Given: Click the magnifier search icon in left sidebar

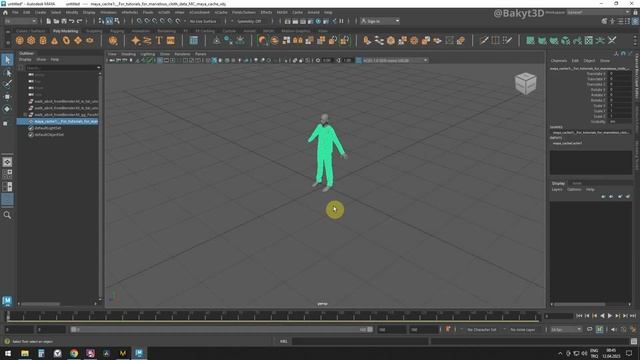Looking at the screenshot, I should [x=7, y=215].
